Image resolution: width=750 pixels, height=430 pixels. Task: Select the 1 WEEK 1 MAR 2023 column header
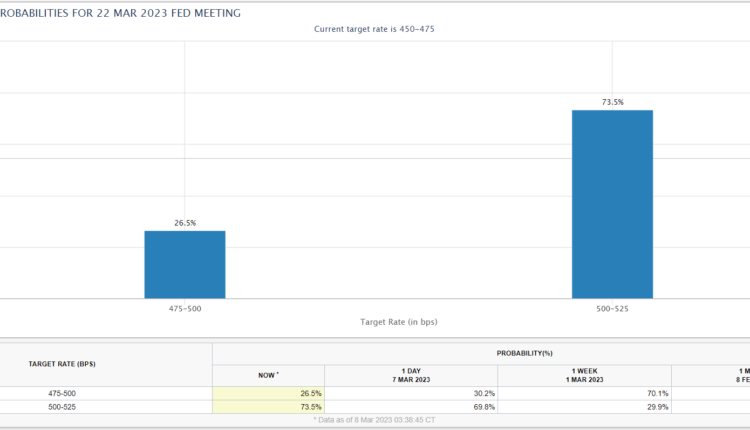tap(584, 374)
